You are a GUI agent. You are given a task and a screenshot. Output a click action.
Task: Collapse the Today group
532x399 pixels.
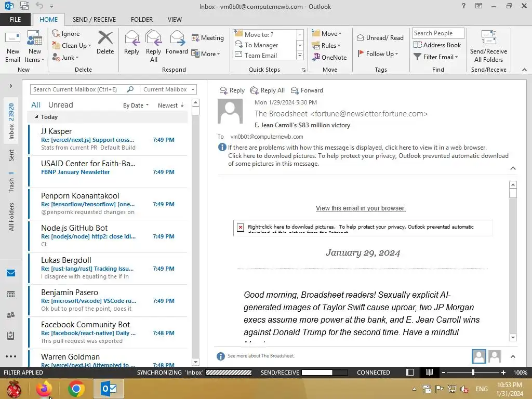pos(36,117)
